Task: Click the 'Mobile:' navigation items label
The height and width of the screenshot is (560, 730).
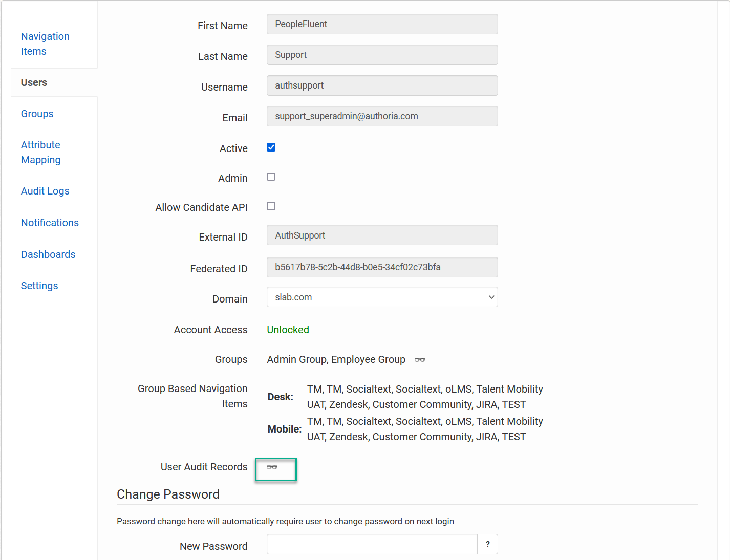Action: [285, 429]
